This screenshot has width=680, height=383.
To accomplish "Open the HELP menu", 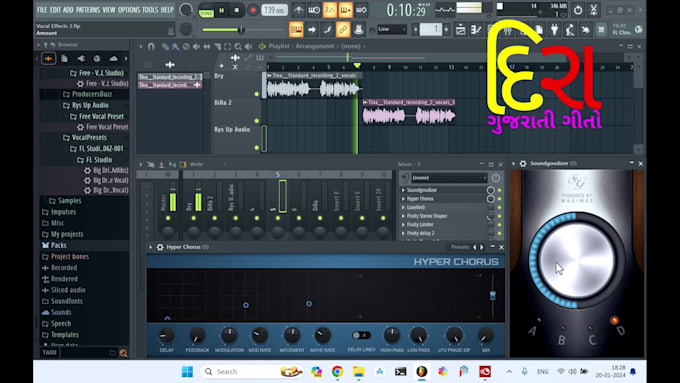I will 167,10.
